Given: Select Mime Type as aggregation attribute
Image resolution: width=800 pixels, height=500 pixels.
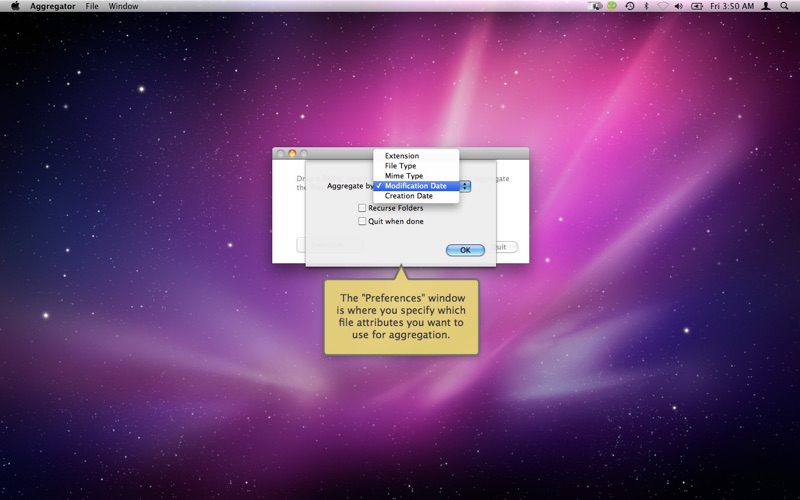Looking at the screenshot, I should coord(416,176).
